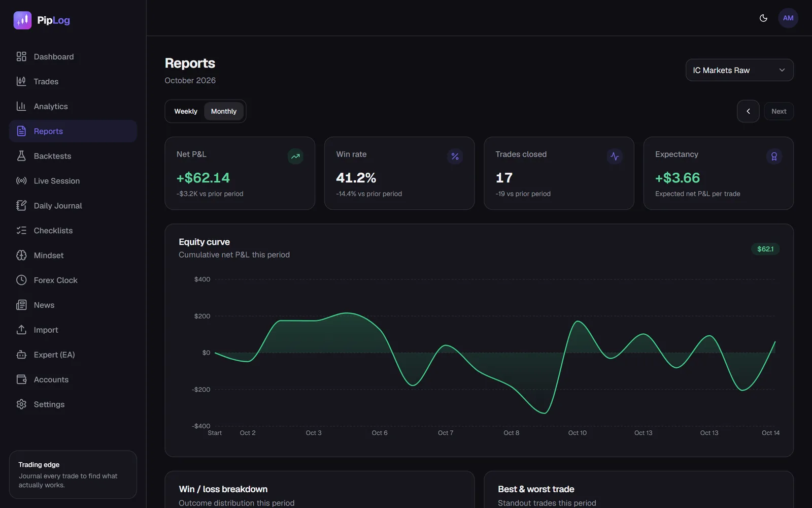
Task: Click the Oct 10 chart axis label
Action: [578, 433]
